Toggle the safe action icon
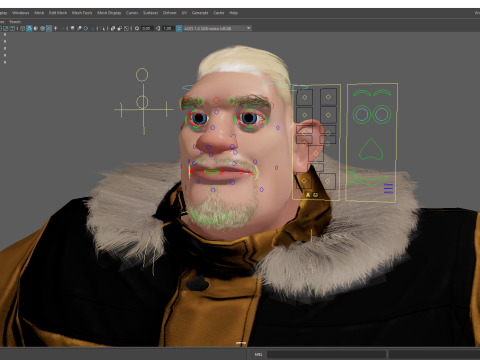Viewport: 480px width, 360px height. [6, 28]
